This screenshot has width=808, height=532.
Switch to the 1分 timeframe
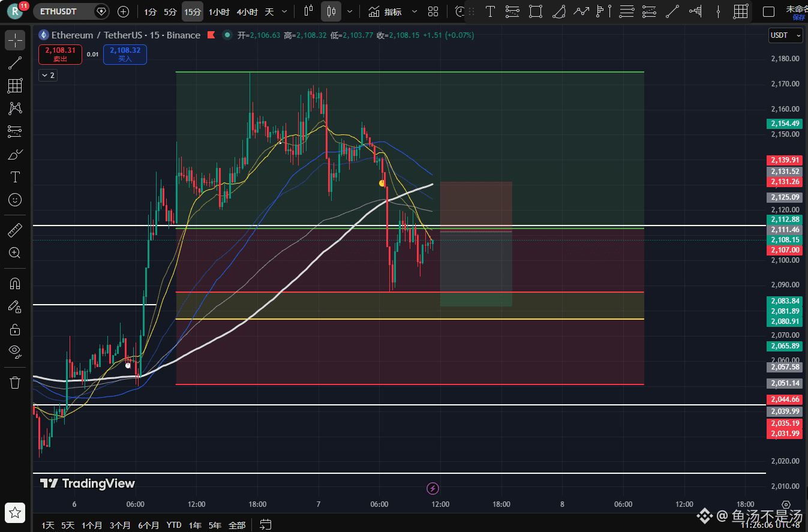(x=150, y=11)
